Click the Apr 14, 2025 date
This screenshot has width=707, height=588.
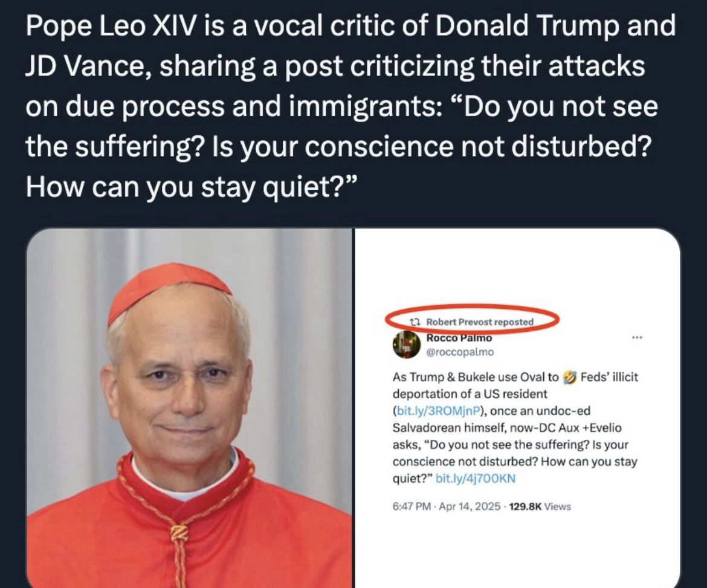pyautogui.click(x=470, y=506)
